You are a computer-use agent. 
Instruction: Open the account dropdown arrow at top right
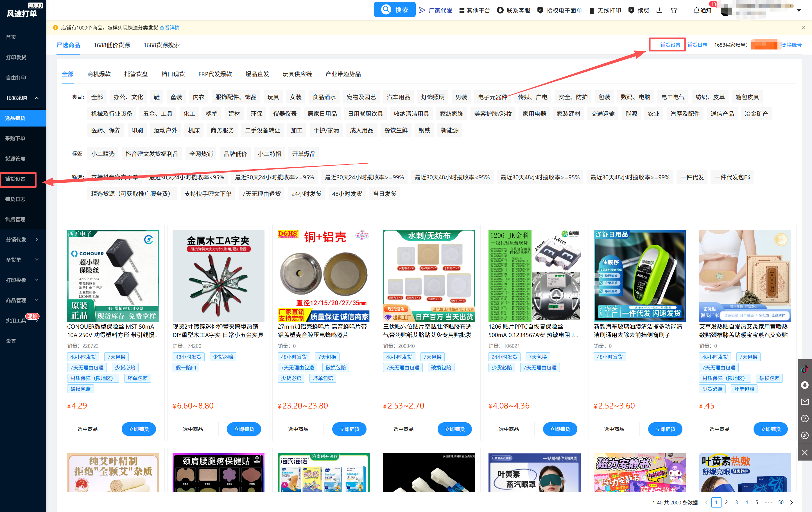click(x=799, y=10)
